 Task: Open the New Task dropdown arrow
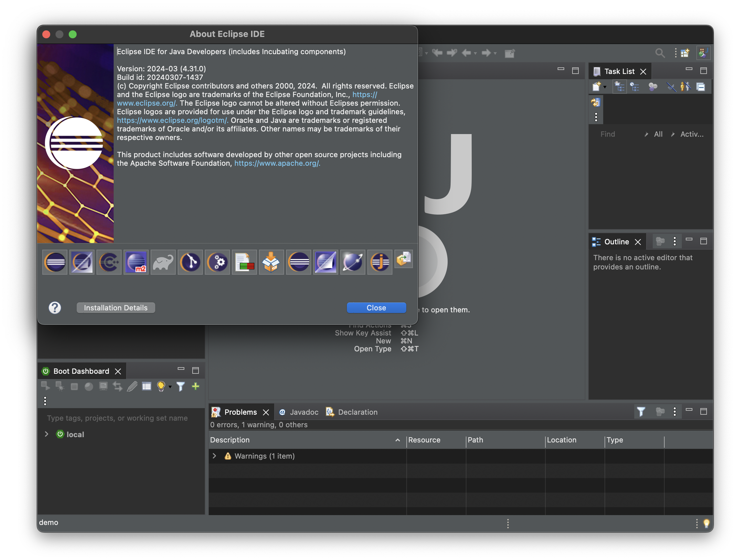click(605, 87)
